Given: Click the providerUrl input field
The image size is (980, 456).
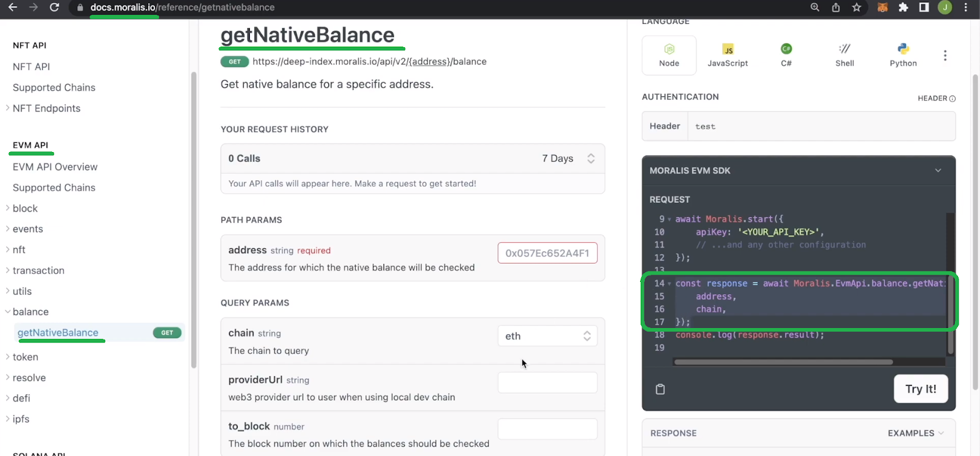Looking at the screenshot, I should [x=548, y=382].
